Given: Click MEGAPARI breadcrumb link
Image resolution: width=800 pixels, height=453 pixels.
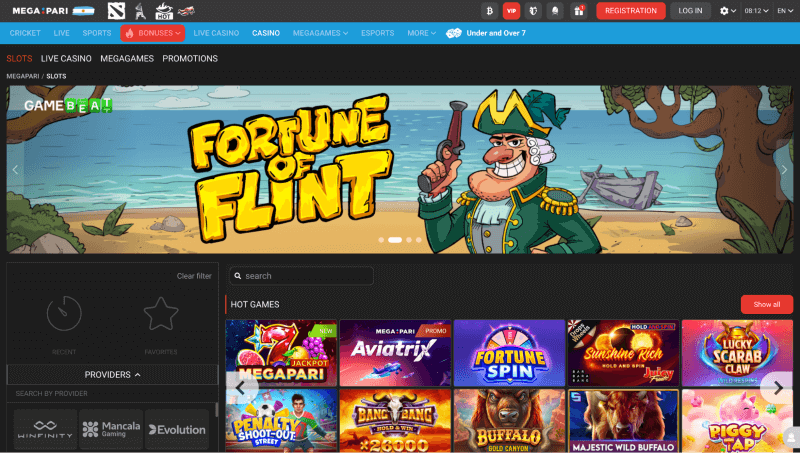Looking at the screenshot, I should 22,76.
